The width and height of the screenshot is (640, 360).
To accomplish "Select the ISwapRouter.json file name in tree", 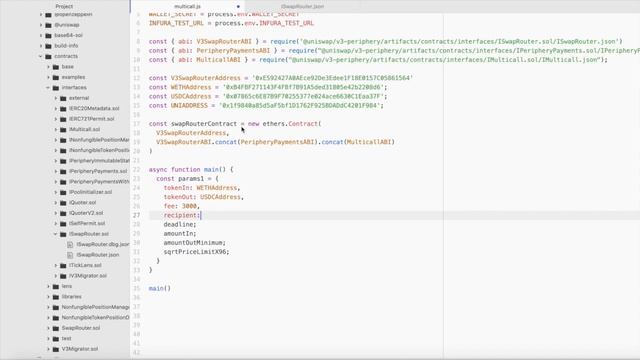I will (x=98, y=255).
